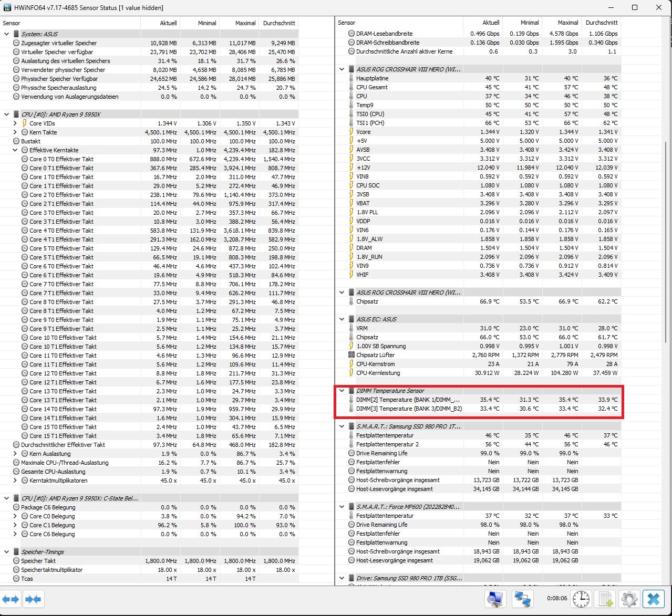Click the fan icon beside Chipsatz Lüfter
The image size is (672, 616).
[x=351, y=355]
